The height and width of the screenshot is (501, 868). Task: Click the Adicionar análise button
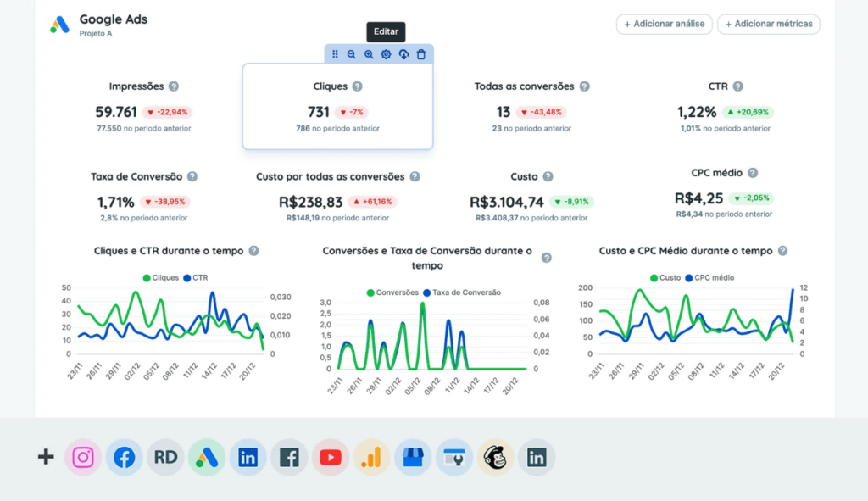[x=664, y=25]
